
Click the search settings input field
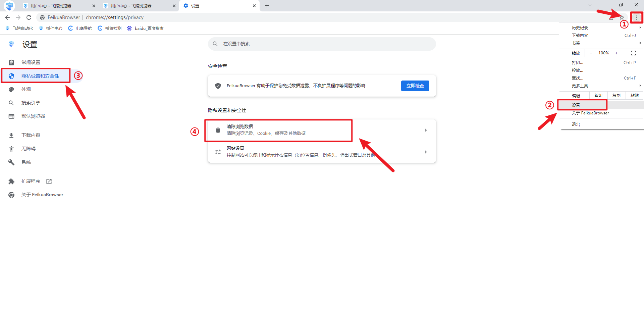coord(322,44)
